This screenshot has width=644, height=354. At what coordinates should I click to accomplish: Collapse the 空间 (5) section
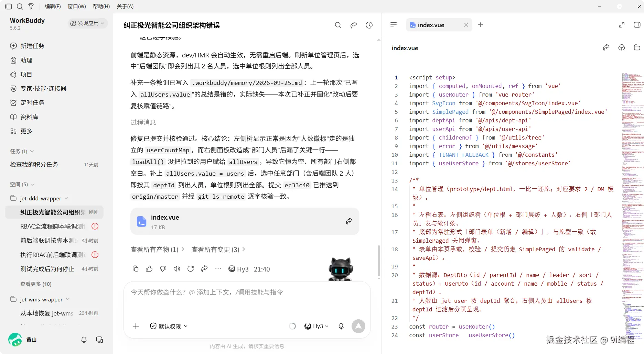[x=22, y=184]
